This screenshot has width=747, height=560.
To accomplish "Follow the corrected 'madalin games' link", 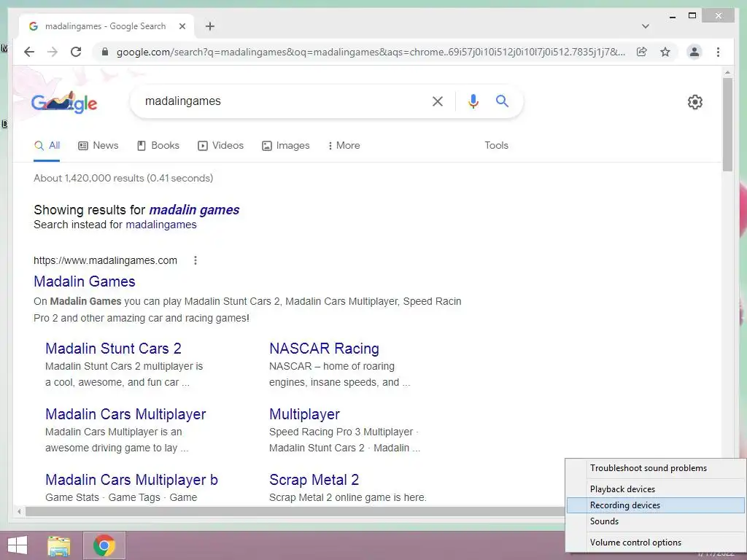I will point(194,210).
